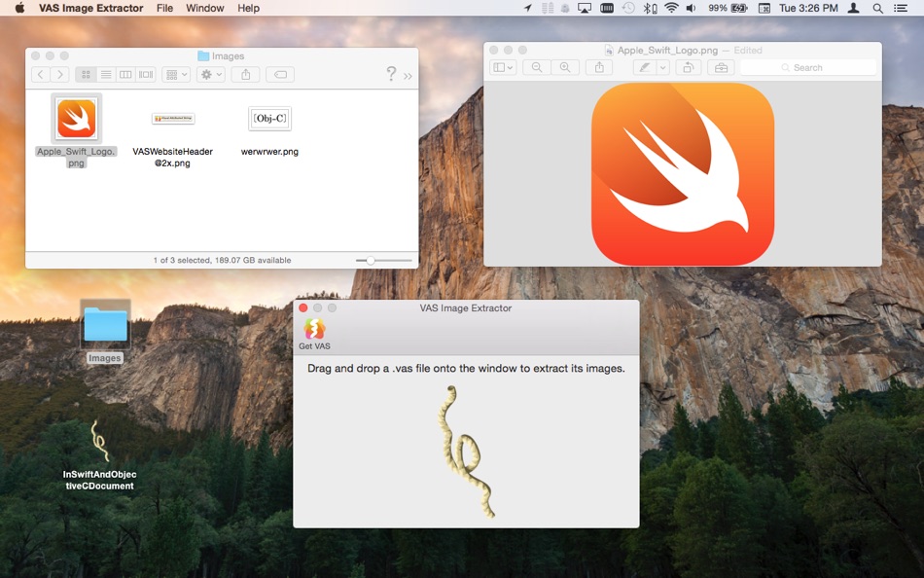Close the VAS Image Extractor window
This screenshot has width=924, height=578.
302,307
